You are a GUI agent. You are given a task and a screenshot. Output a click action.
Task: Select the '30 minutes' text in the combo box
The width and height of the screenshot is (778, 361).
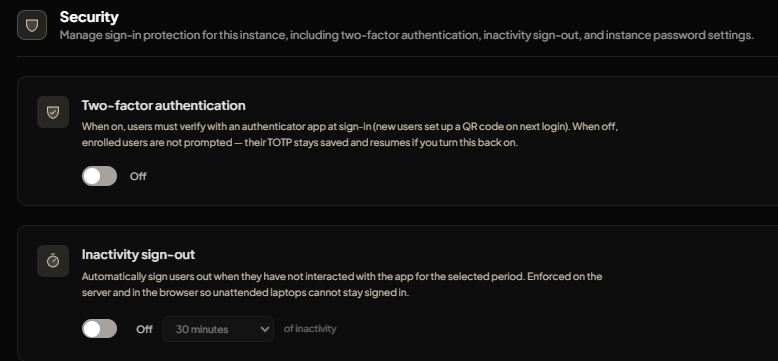point(201,329)
